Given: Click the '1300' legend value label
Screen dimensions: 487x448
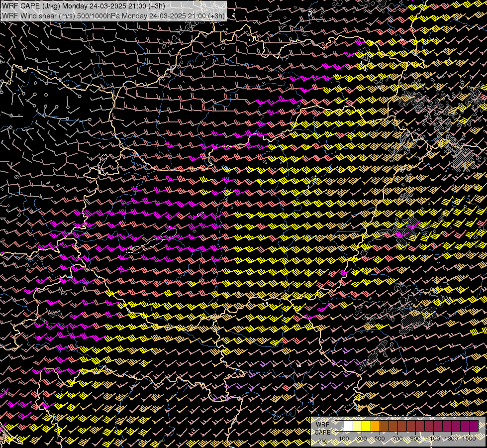Looking at the screenshot, I should 451,439.
